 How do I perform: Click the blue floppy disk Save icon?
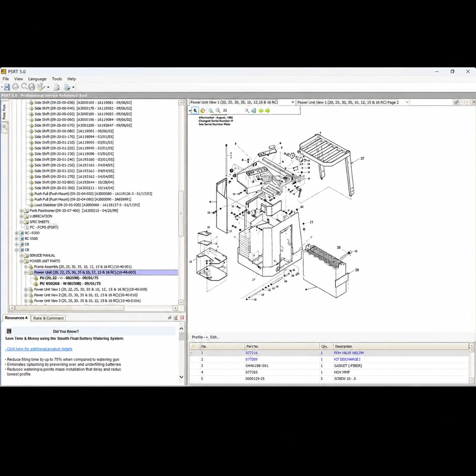(x=7, y=87)
